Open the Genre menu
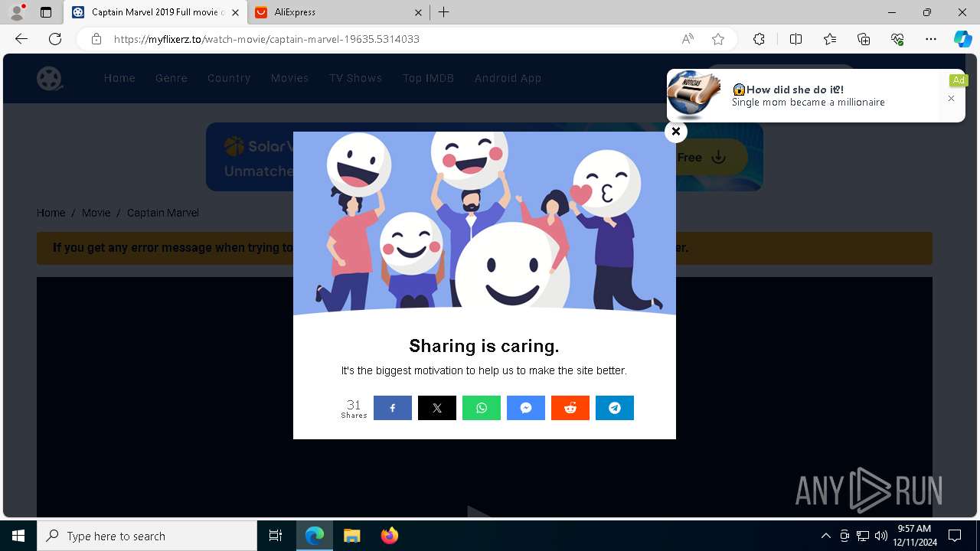Screen dimensions: 980x551 click(x=171, y=78)
